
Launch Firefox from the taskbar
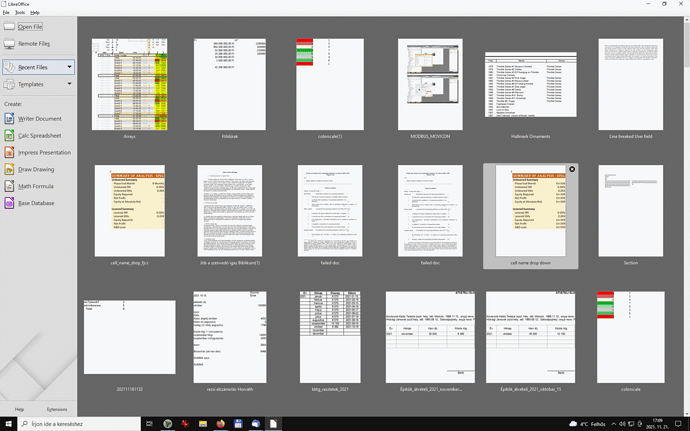point(220,424)
